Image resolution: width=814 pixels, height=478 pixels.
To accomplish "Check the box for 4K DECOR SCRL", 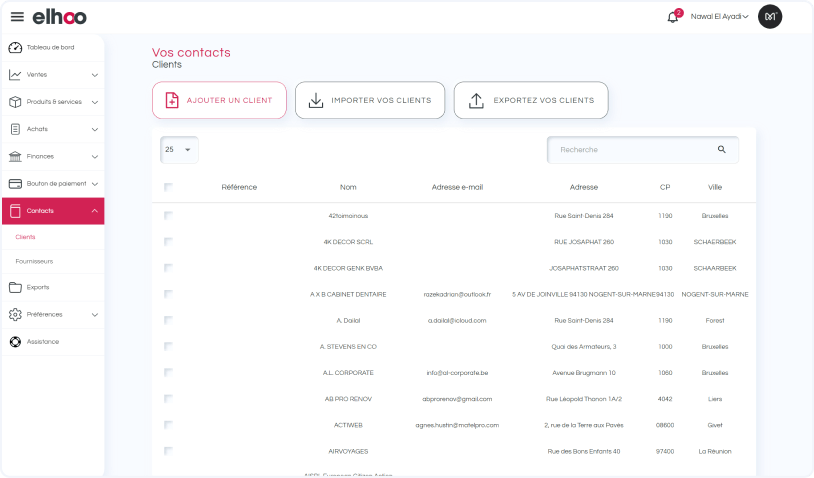I will pyautogui.click(x=168, y=242).
